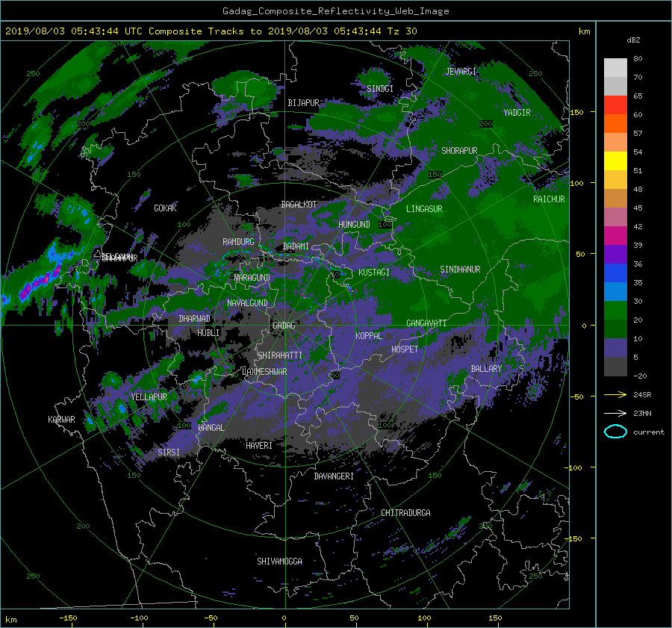Click the KARWAR city label
Image resolution: width=672 pixels, height=628 pixels.
coord(61,419)
